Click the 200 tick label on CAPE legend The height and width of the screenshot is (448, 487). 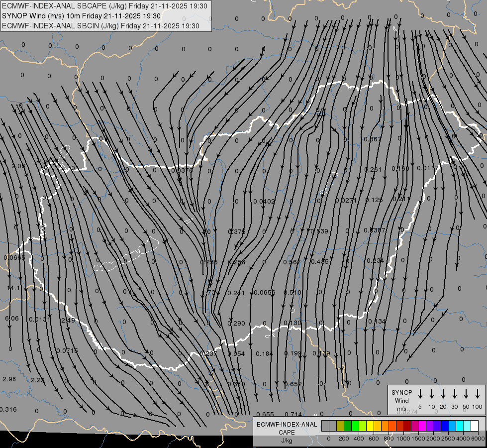point(344,439)
